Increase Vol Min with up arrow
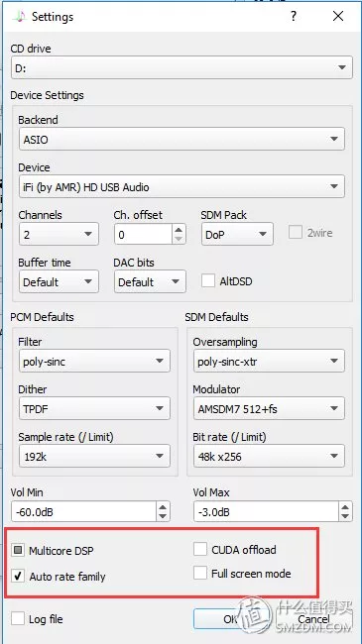This screenshot has height=644, width=362. [x=163, y=507]
